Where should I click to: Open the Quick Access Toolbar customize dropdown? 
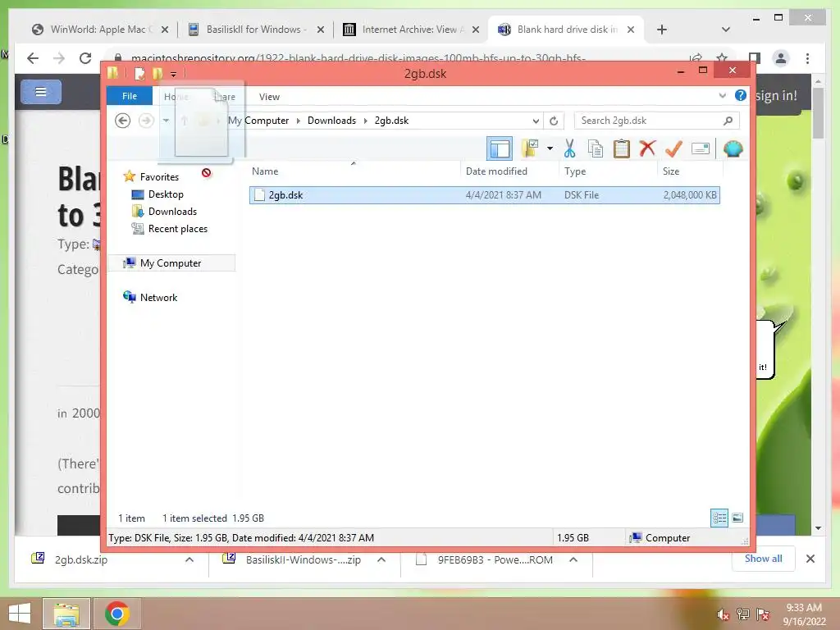174,74
